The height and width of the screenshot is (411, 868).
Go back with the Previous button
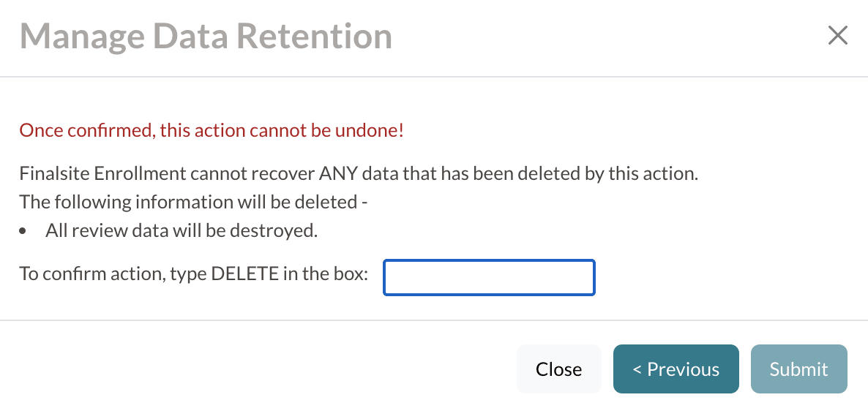[x=676, y=369]
